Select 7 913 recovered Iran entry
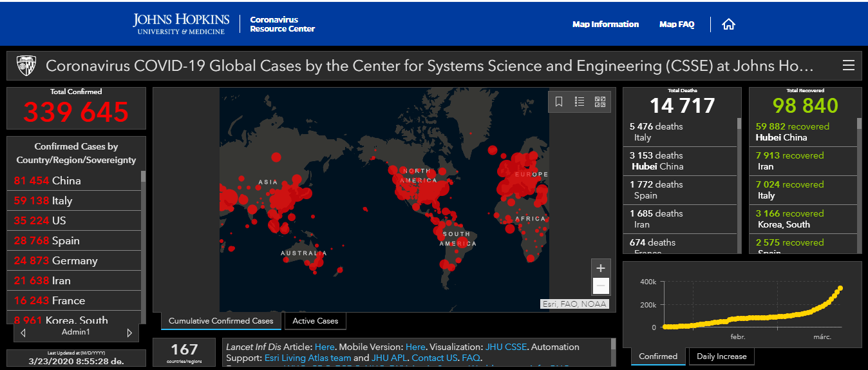The height and width of the screenshot is (370, 868). [803, 161]
